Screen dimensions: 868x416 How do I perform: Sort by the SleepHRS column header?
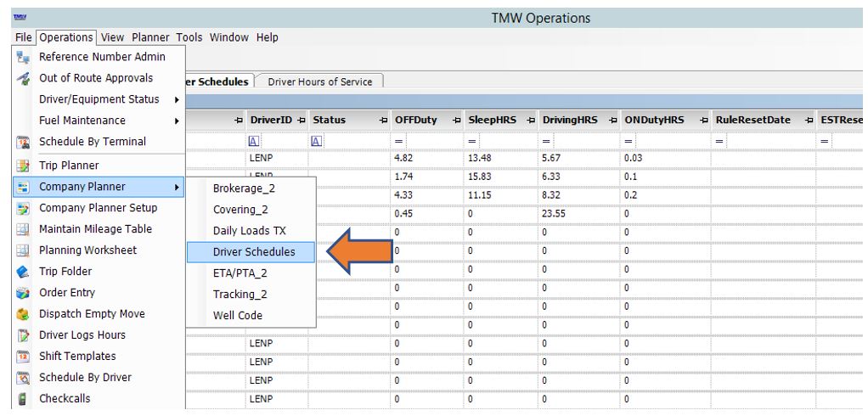coord(492,120)
